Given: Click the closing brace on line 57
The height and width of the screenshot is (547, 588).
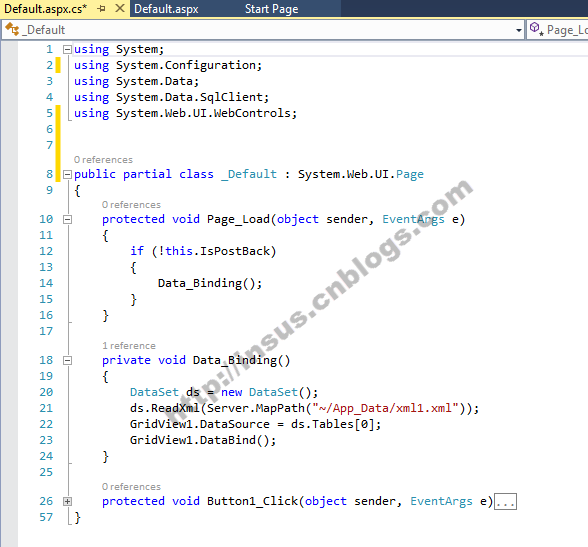Looking at the screenshot, I should click(77, 518).
